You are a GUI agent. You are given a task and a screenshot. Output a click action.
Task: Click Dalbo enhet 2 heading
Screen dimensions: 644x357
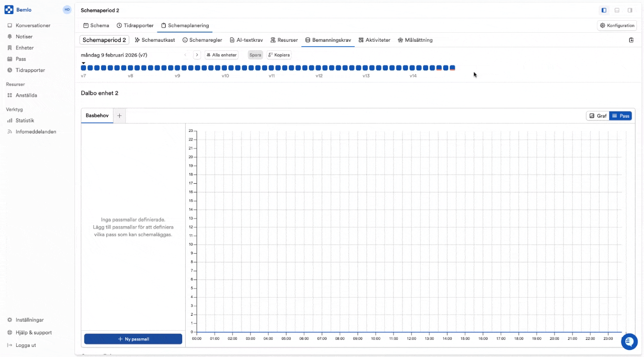100,93
